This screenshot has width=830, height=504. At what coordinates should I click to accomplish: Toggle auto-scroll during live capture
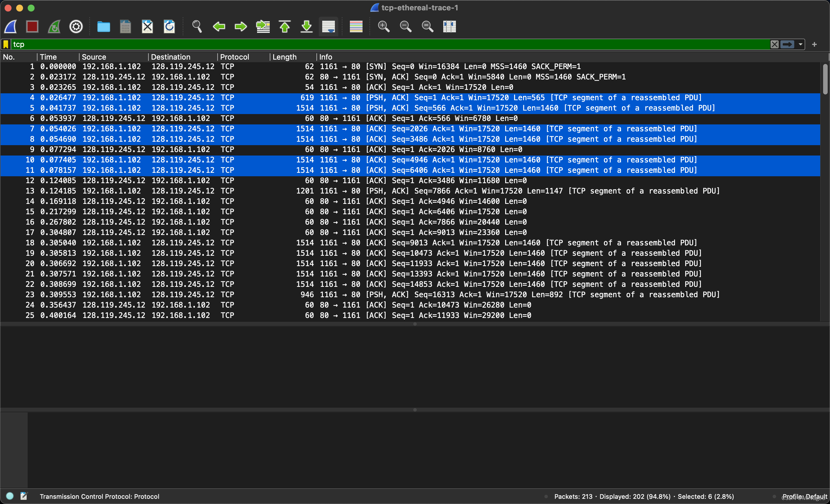pyautogui.click(x=329, y=26)
